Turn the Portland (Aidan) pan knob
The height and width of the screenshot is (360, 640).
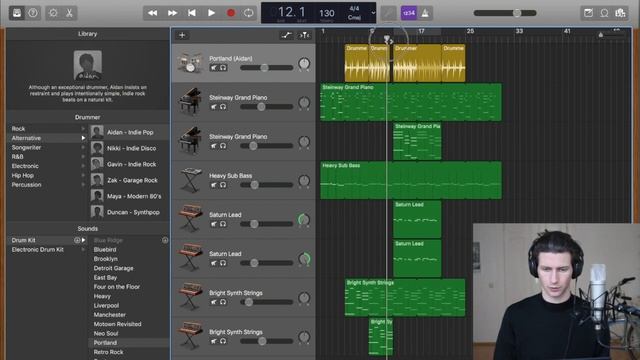pyautogui.click(x=304, y=64)
